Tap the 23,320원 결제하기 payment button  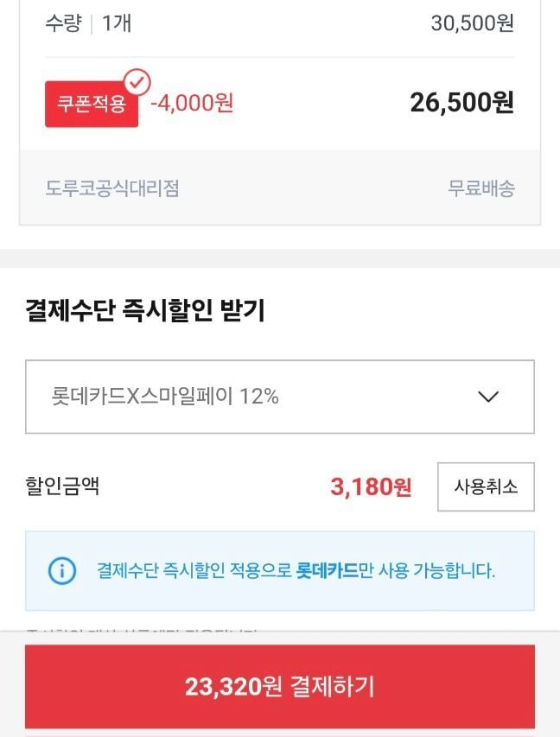(x=279, y=687)
